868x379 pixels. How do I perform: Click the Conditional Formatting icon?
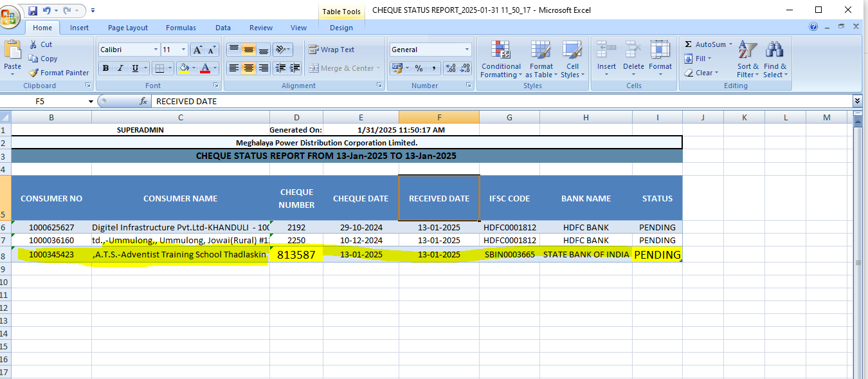[x=501, y=50]
